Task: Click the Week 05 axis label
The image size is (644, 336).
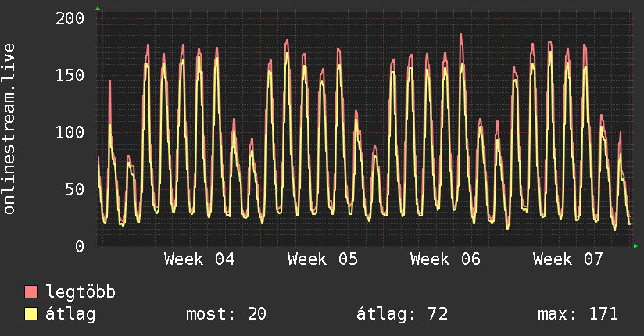Action: click(x=323, y=259)
